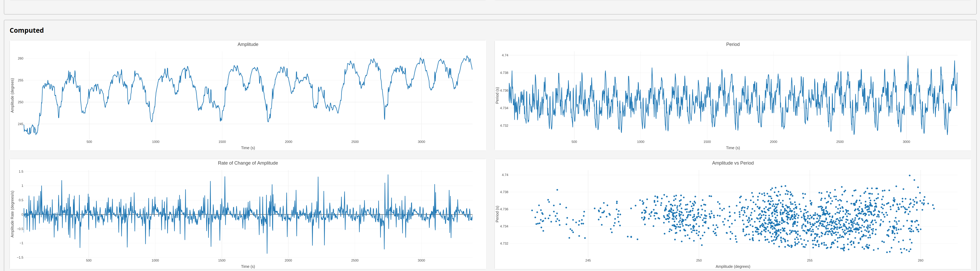This screenshot has width=980, height=271.
Task: Click the 1000 tick on Period chart x-axis
Action: coord(641,142)
